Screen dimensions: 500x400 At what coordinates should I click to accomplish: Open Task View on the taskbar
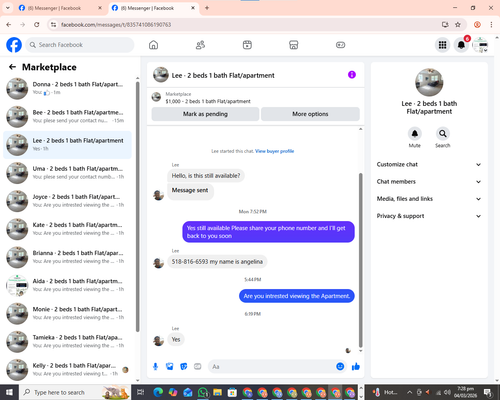141,392
